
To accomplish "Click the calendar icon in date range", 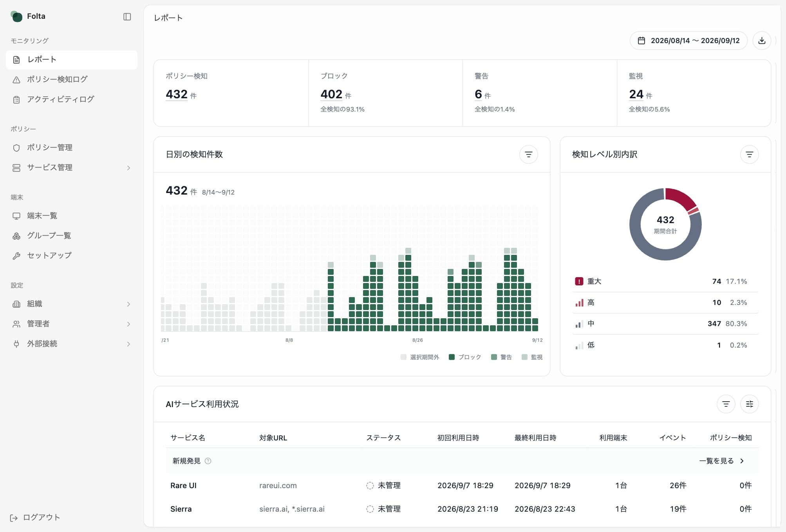I will point(641,41).
